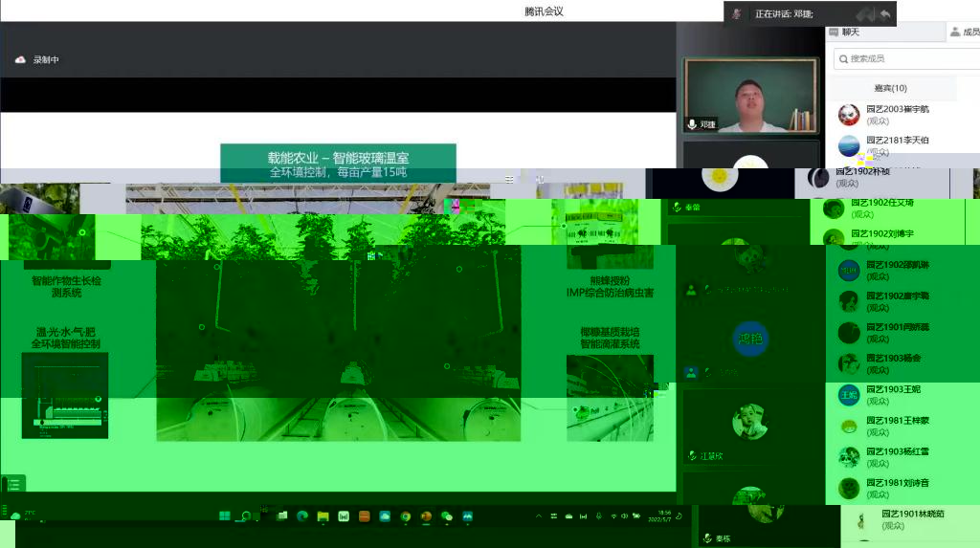Select member 园艺1981刘诗音
Image resolution: width=980 pixels, height=548 pixels.
coord(902,488)
